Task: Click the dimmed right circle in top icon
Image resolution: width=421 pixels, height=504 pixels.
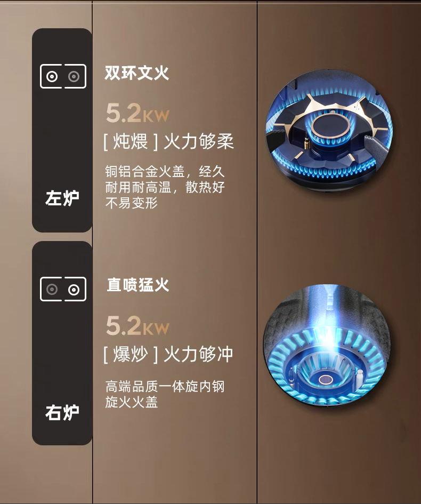Action: point(74,76)
